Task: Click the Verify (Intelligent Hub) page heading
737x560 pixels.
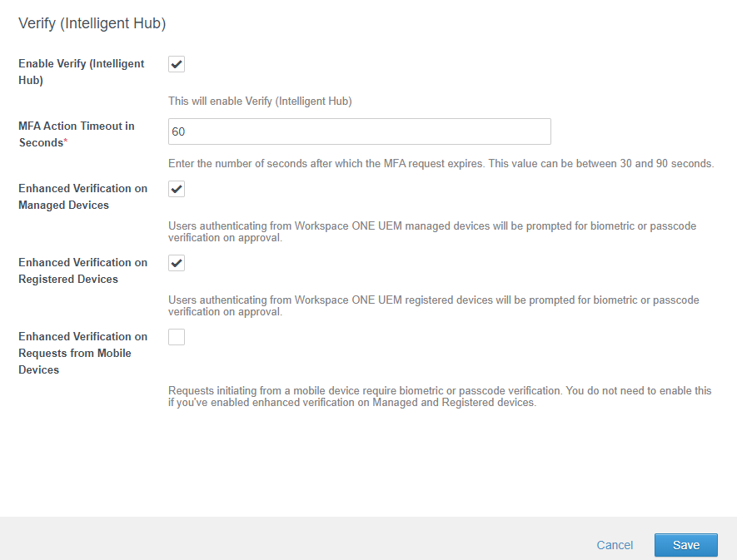Action: click(92, 24)
